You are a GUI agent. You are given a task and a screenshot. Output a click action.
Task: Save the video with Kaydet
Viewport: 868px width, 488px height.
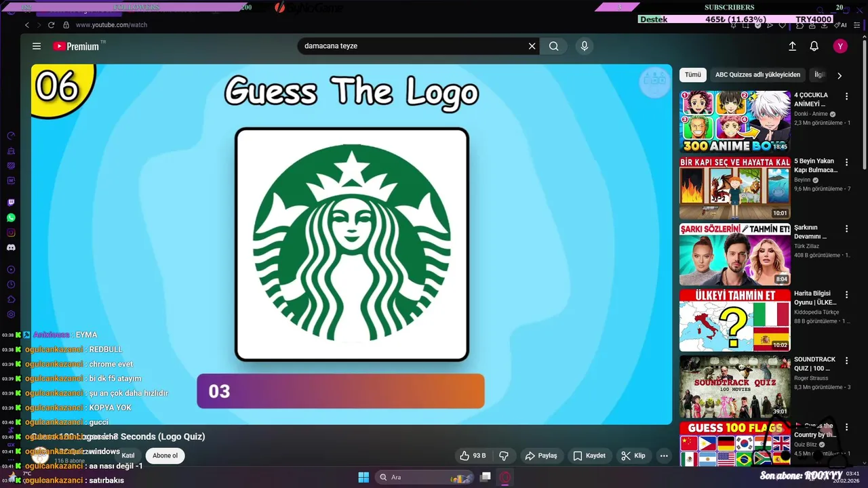tap(589, 455)
